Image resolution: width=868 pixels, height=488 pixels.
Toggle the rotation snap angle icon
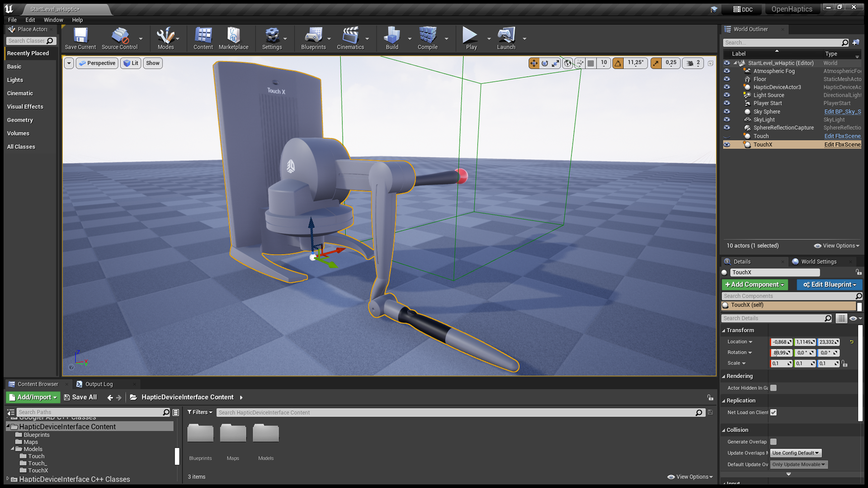[x=618, y=63]
